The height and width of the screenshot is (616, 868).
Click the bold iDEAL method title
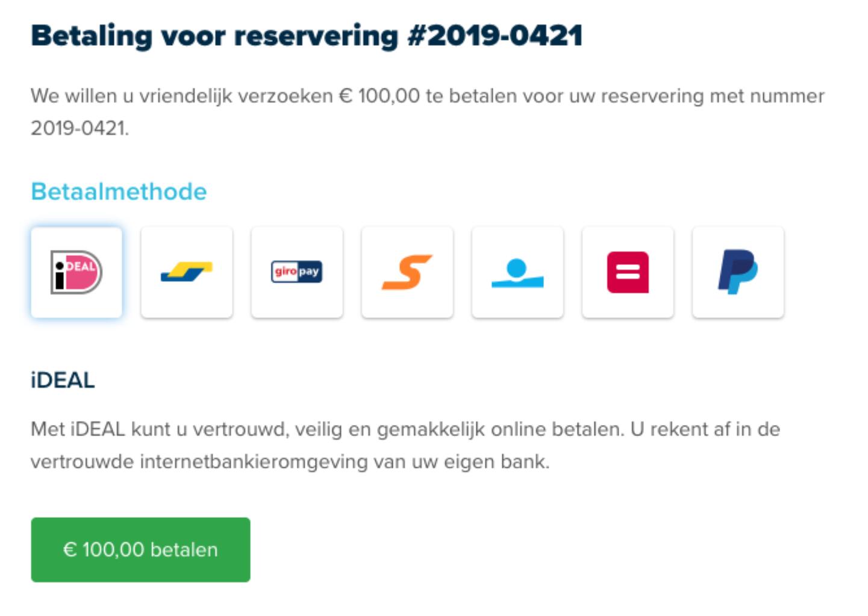pos(63,381)
